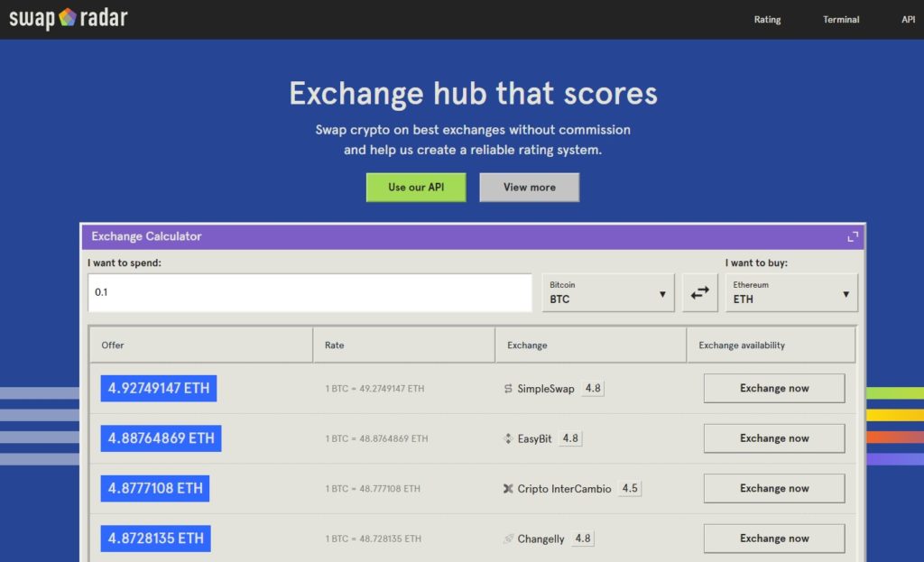This screenshot has width=924, height=562.
Task: Select the 4.8777108 ETH offer
Action: tap(155, 488)
